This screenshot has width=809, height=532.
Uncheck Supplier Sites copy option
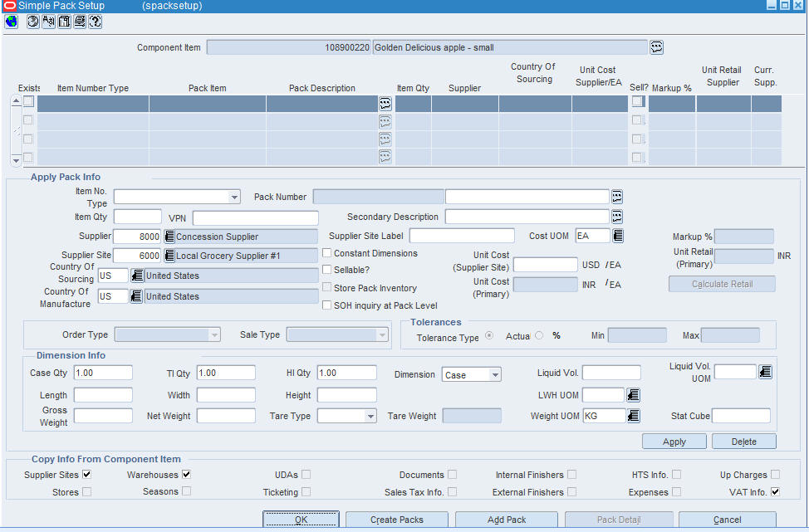(x=86, y=474)
